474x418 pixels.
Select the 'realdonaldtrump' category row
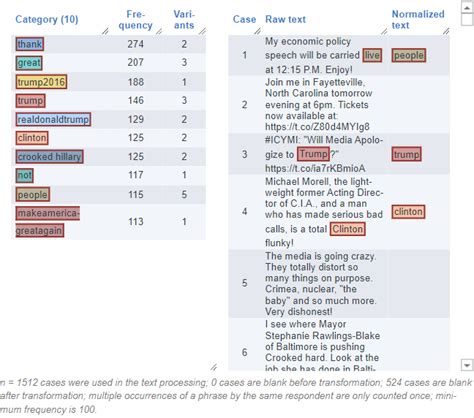pyautogui.click(x=109, y=119)
